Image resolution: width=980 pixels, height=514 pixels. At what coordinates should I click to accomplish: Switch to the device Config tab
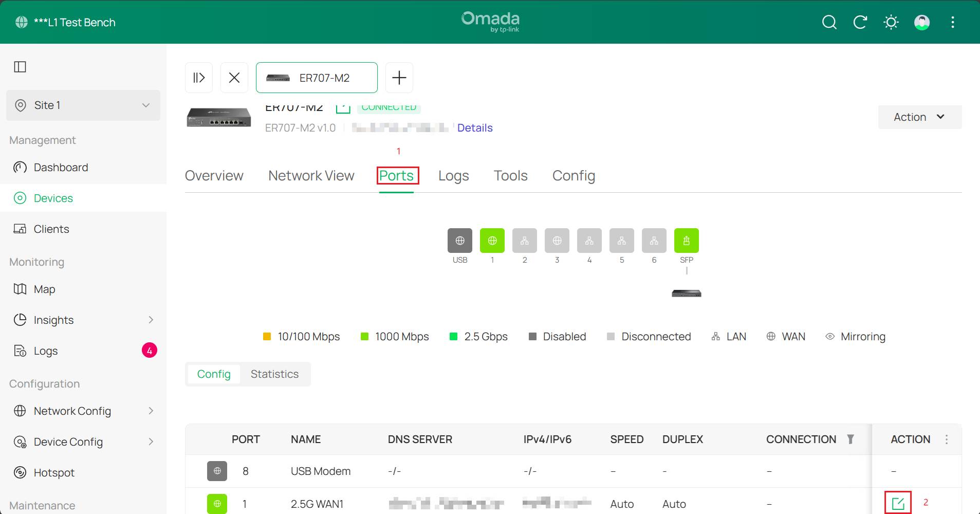coord(574,176)
